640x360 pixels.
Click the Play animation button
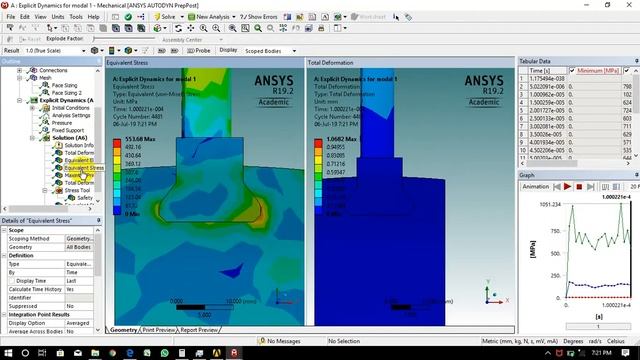pyautogui.click(x=567, y=187)
